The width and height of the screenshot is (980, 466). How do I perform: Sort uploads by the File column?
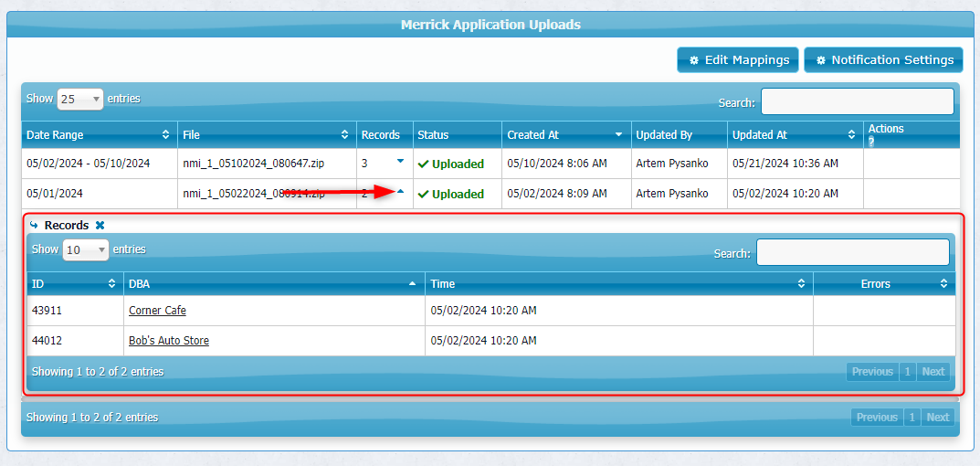pos(344,135)
